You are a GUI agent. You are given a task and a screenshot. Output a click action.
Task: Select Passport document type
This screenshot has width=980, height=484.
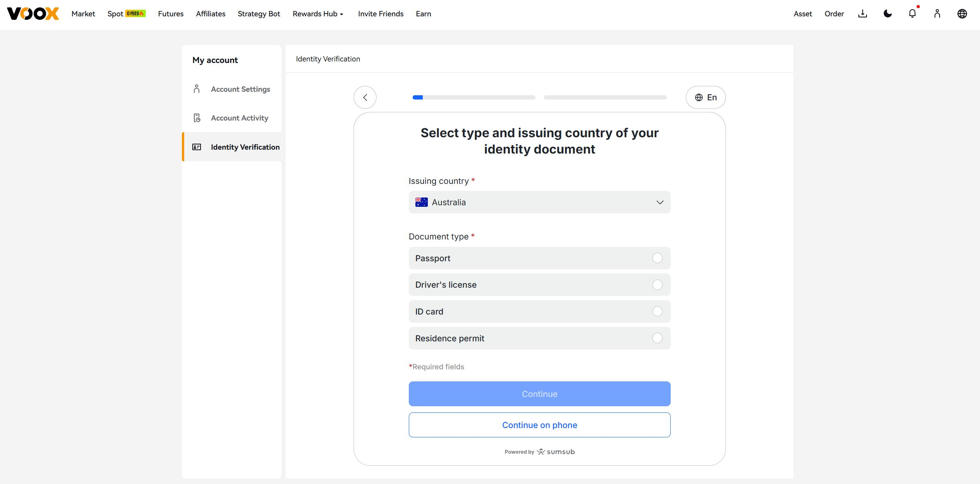pyautogui.click(x=539, y=258)
